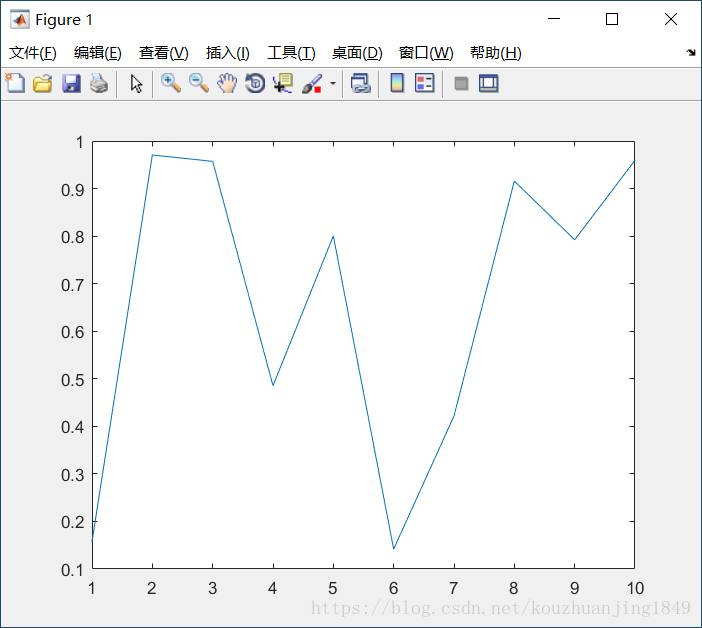Click the x-axis label 10
Viewport: 702px width, 628px height.
point(635,588)
